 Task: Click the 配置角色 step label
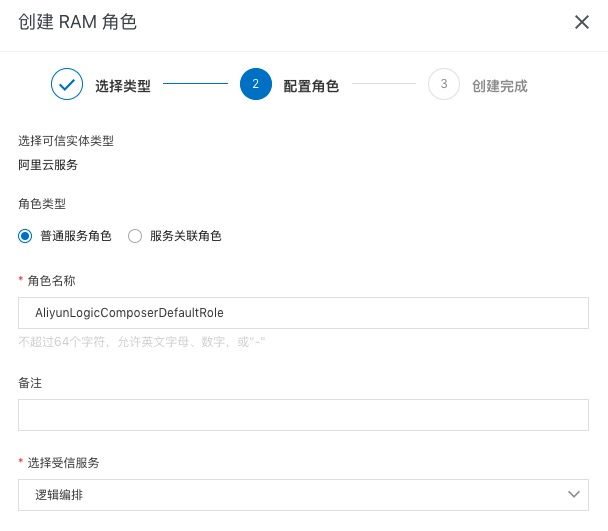tap(311, 86)
